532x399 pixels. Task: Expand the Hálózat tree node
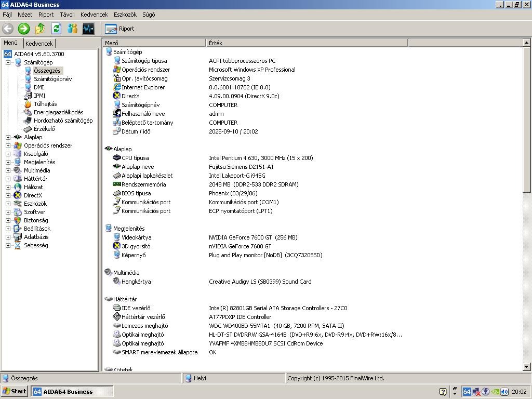8,187
